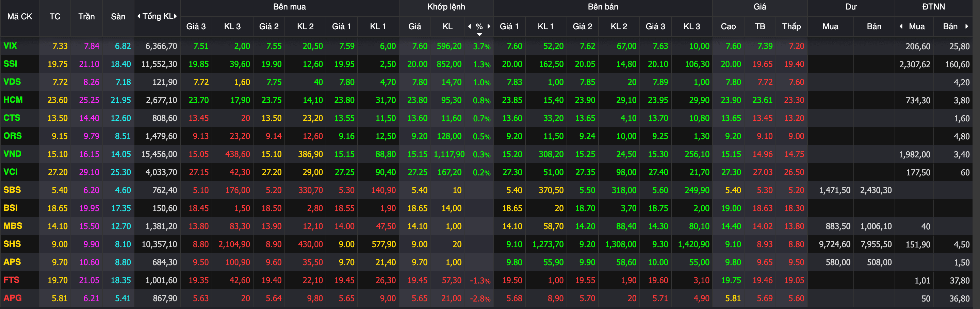Click right arrow next to % column
Viewport: 980px width, 309px height.
(x=489, y=26)
